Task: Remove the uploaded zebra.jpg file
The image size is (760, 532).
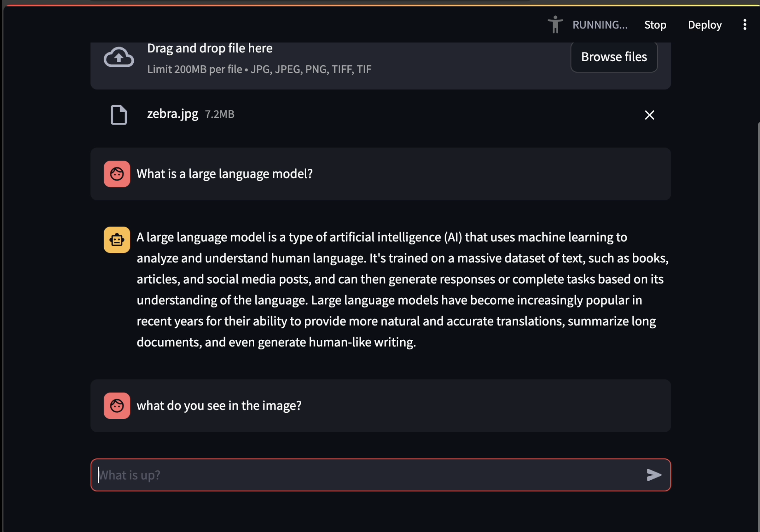Action: click(x=649, y=115)
